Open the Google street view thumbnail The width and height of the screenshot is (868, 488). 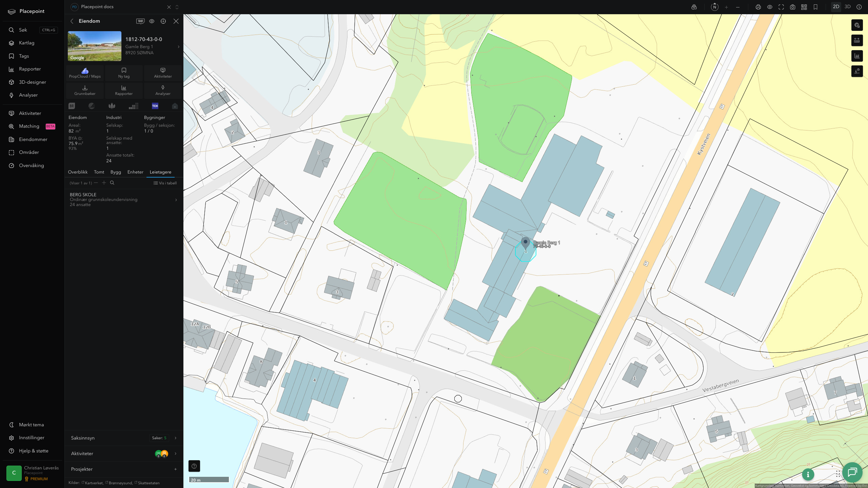point(95,46)
